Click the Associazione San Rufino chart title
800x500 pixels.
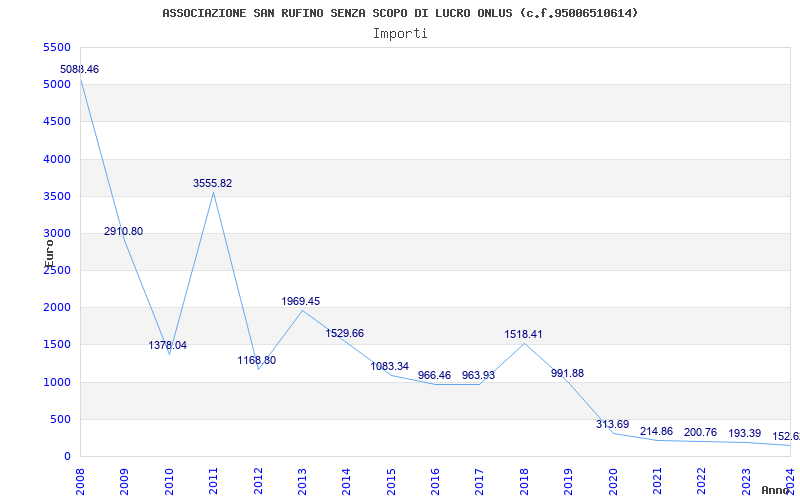(x=400, y=13)
